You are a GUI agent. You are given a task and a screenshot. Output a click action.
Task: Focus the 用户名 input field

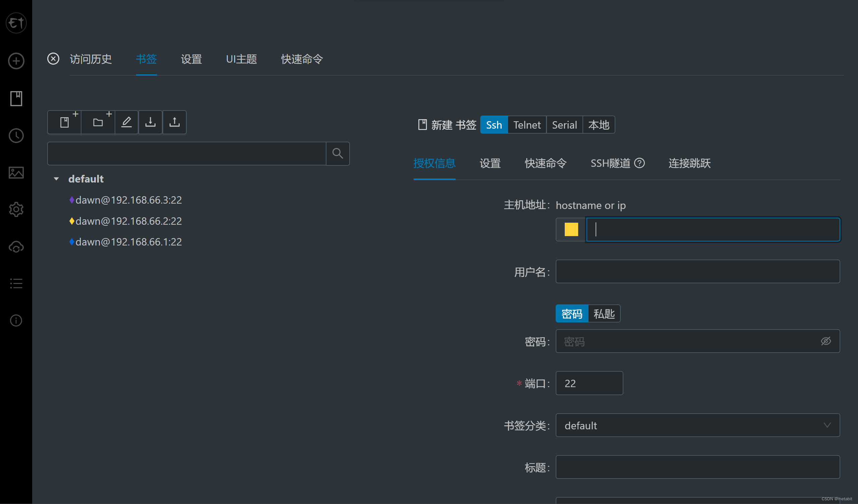click(x=698, y=272)
